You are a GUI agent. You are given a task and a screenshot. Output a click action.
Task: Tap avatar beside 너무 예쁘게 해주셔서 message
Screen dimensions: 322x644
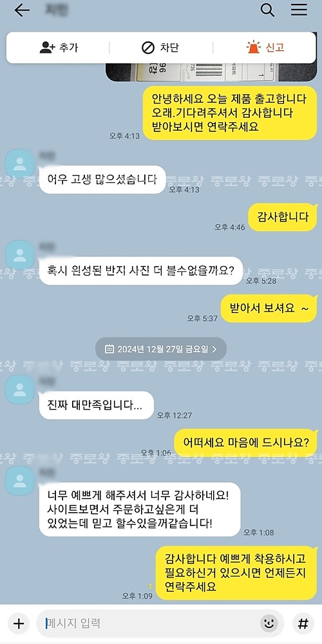click(x=19, y=480)
